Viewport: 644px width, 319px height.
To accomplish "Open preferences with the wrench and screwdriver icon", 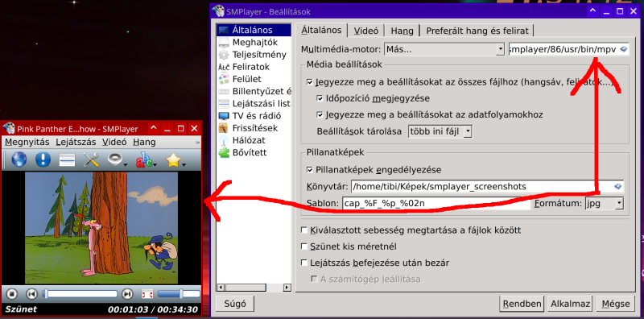I will point(91,159).
